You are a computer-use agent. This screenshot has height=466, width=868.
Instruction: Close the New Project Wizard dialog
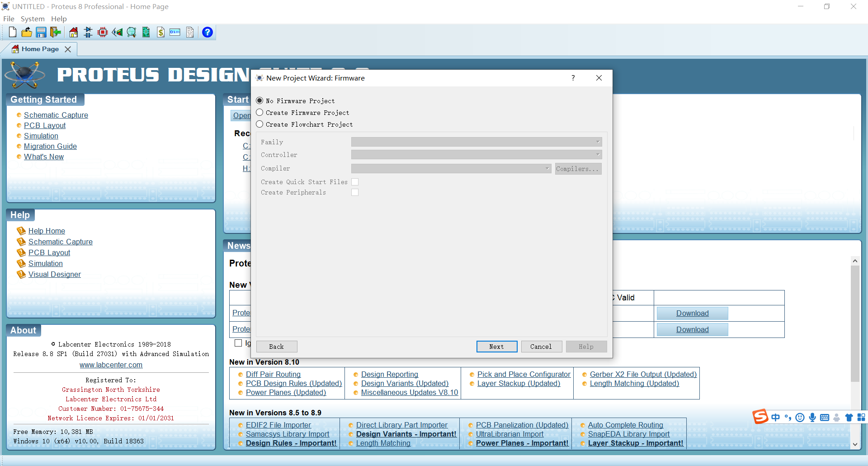(x=599, y=78)
